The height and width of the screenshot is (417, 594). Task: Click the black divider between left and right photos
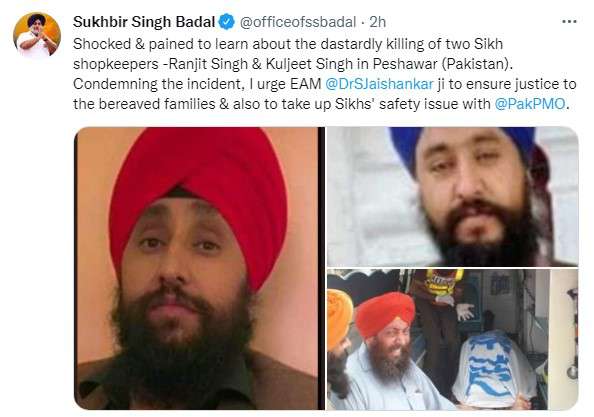[322, 268]
